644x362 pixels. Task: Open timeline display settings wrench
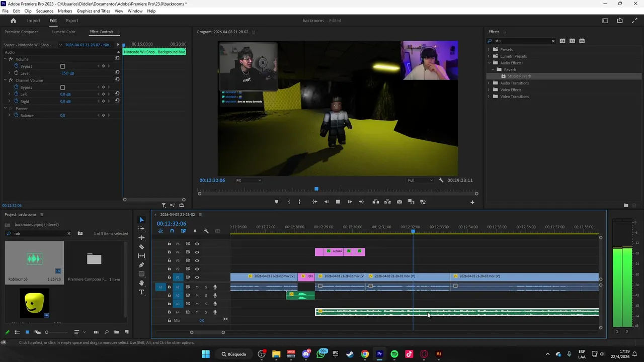point(206,231)
